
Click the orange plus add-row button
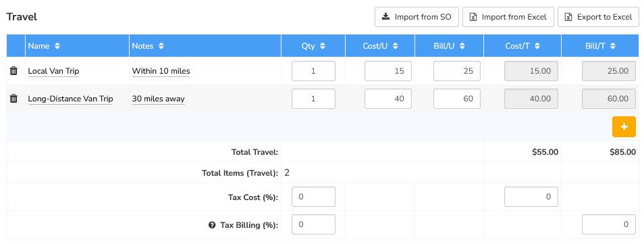(x=624, y=127)
